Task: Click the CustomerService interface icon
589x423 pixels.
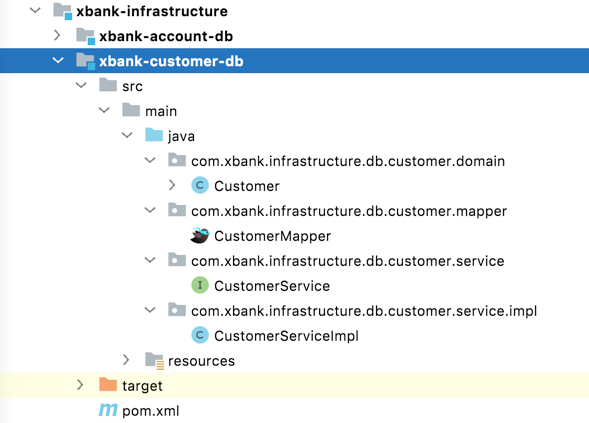Action: (200, 286)
